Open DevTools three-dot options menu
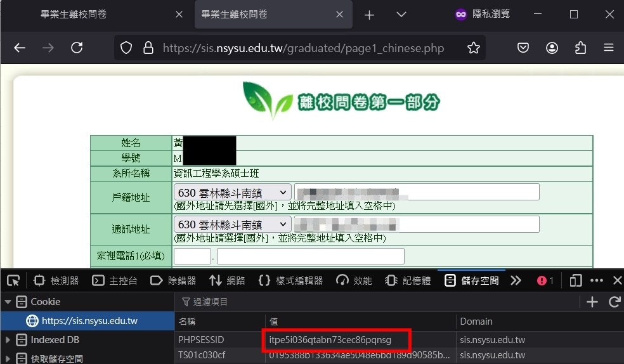Screen dimensions: 624x364 point(597,281)
